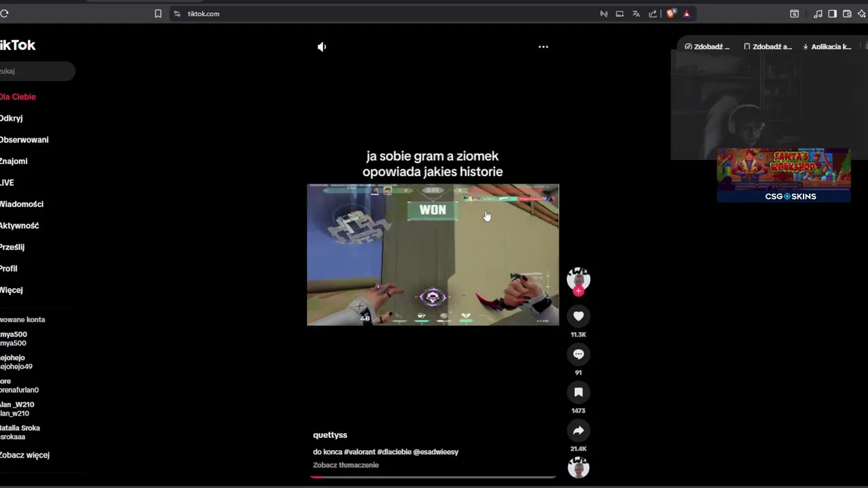
Task: Open the Brave Wallet icon
Action: point(847,14)
